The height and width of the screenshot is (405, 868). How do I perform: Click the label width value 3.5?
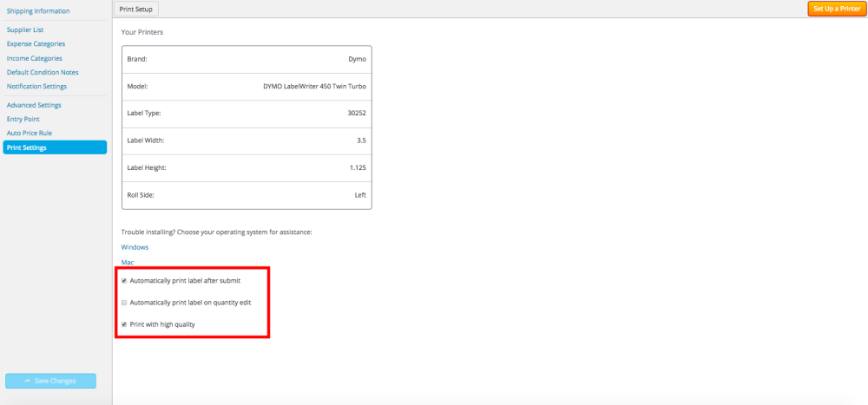click(361, 140)
